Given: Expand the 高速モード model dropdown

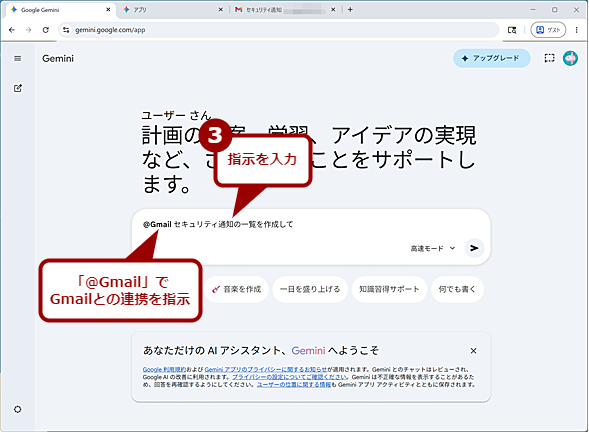Looking at the screenshot, I should (x=433, y=248).
